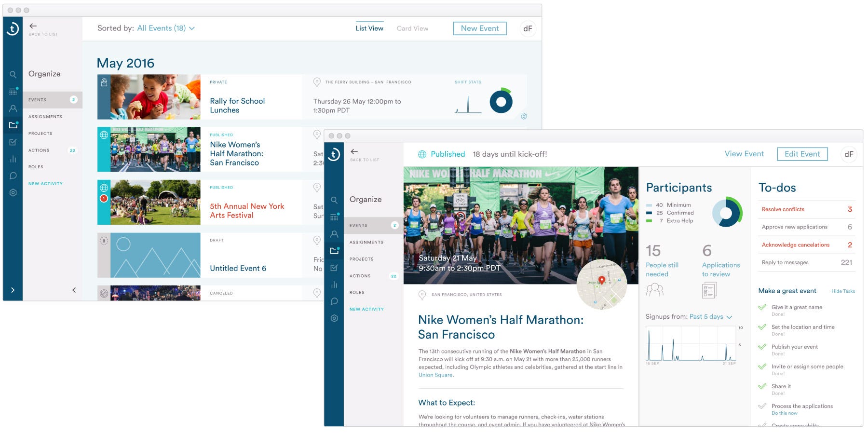Open search in the front event detail window

pyautogui.click(x=334, y=200)
